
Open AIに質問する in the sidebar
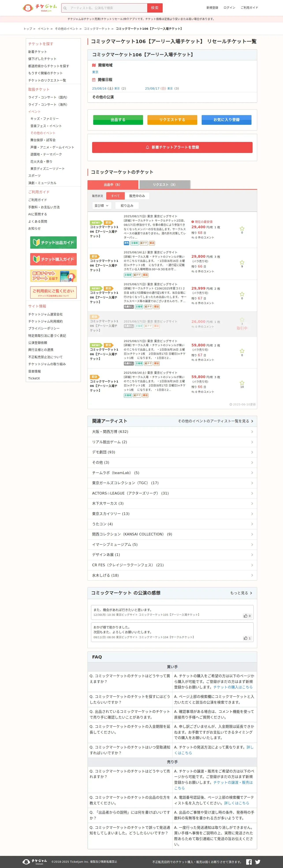point(37,214)
